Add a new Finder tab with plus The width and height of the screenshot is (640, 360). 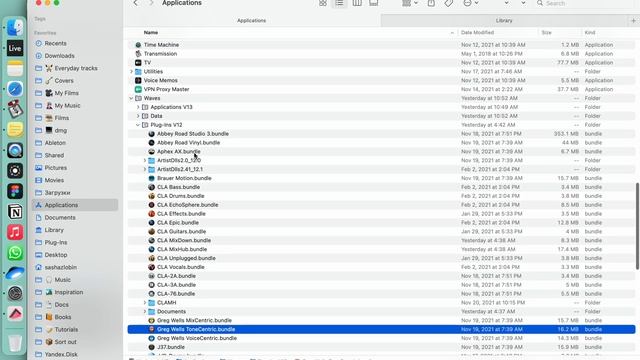coord(633,20)
